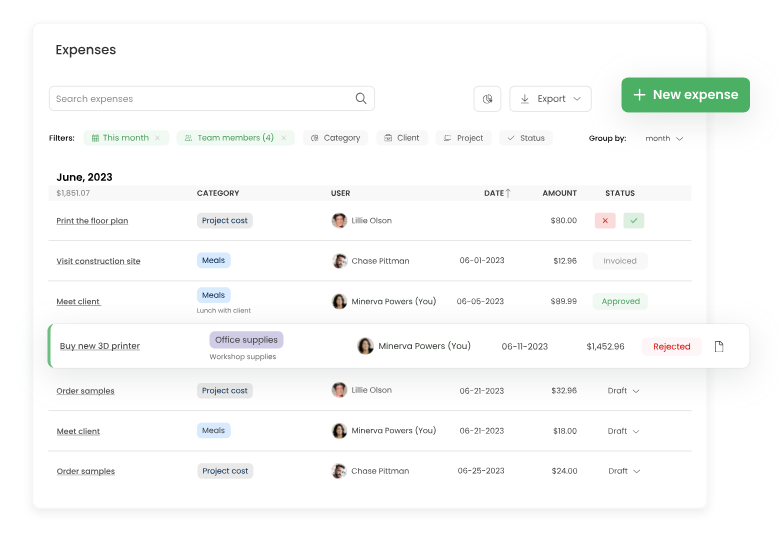The width and height of the screenshot is (779, 552).
Task: Remove the Team members filter with its X
Action: pos(284,138)
